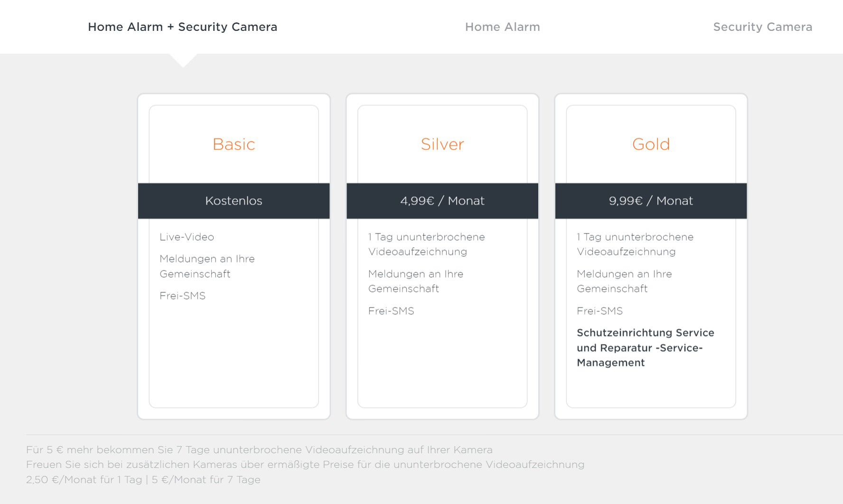Click Meldungen an Ihre Gemeinschaft in Gold
Image resolution: width=843 pixels, height=504 pixels.
click(x=625, y=281)
